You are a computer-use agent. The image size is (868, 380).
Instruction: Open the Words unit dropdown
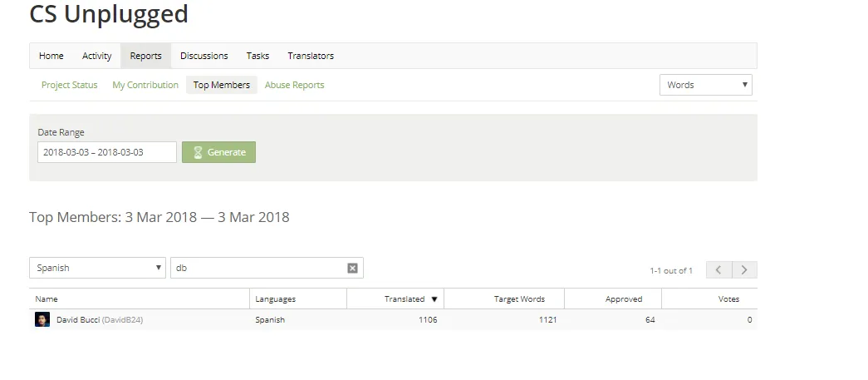coord(706,85)
